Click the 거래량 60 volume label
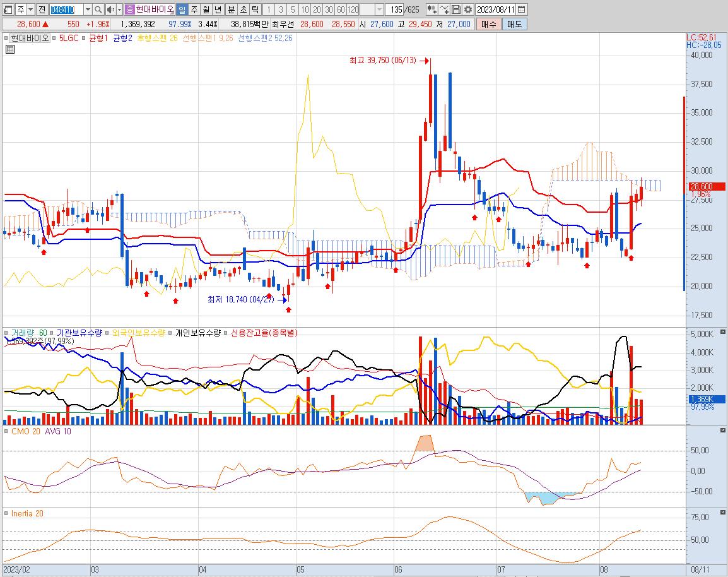728x577 pixels. (x=29, y=333)
